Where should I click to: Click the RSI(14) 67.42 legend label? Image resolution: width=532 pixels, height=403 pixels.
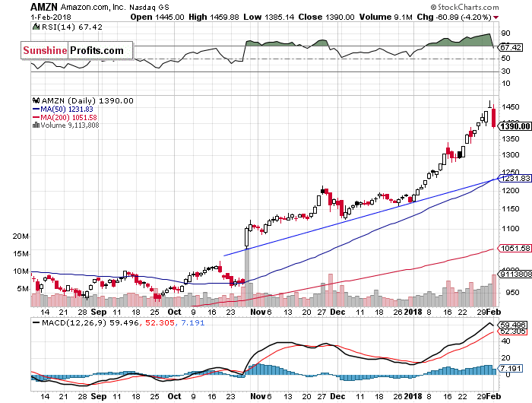pyautogui.click(x=71, y=27)
